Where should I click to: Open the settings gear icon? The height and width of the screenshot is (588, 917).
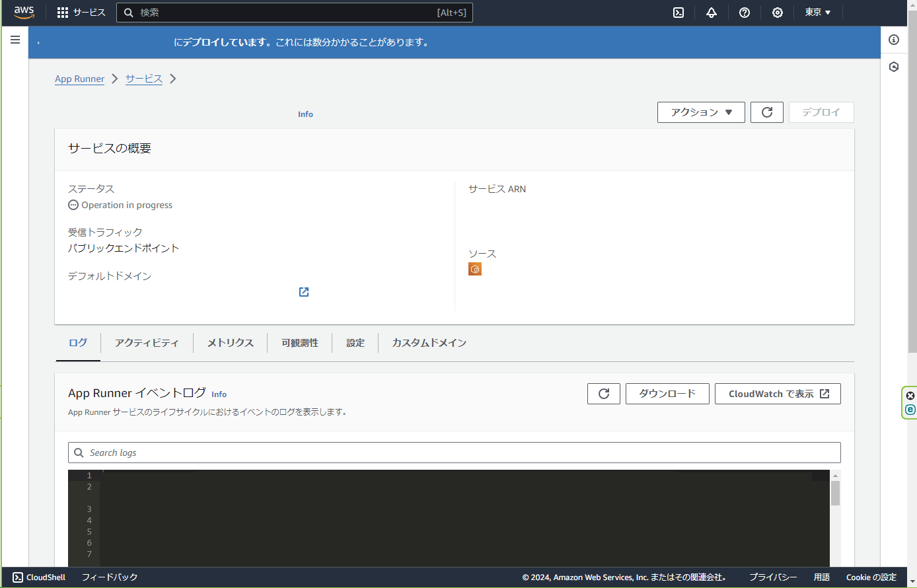[778, 13]
